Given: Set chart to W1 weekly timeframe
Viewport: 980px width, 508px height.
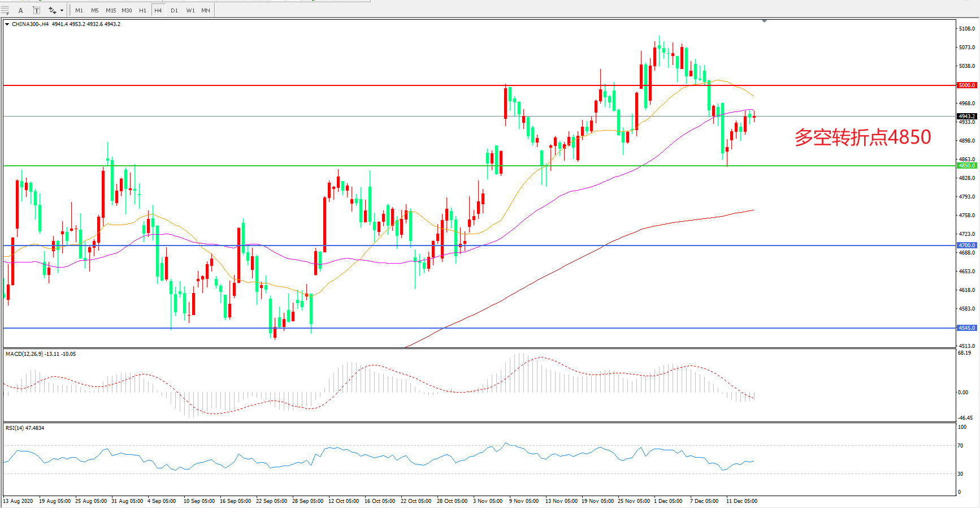Looking at the screenshot, I should click(x=190, y=10).
